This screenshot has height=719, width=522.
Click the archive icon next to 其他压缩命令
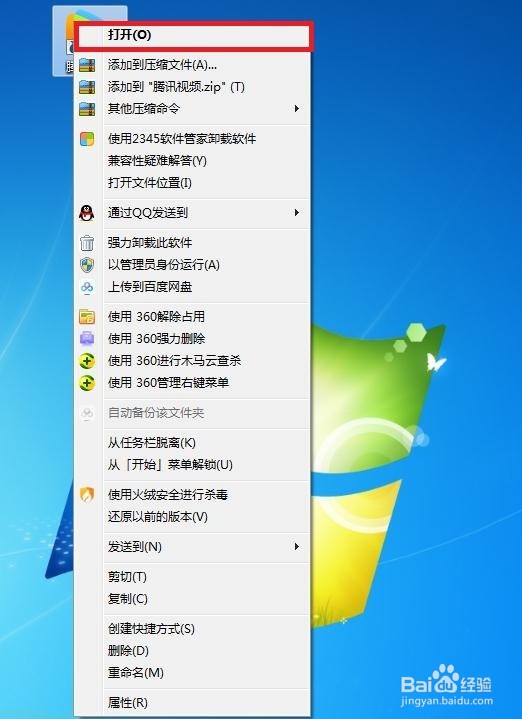tap(87, 109)
